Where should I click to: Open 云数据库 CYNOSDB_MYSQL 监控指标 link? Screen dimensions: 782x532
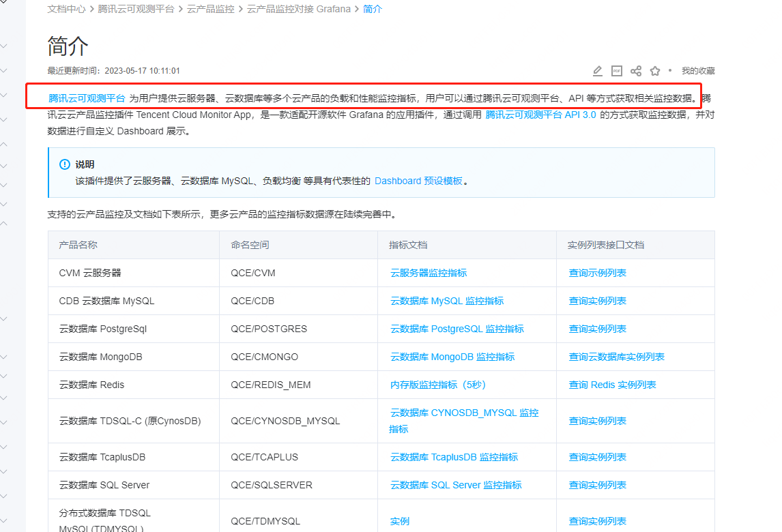coord(464,421)
